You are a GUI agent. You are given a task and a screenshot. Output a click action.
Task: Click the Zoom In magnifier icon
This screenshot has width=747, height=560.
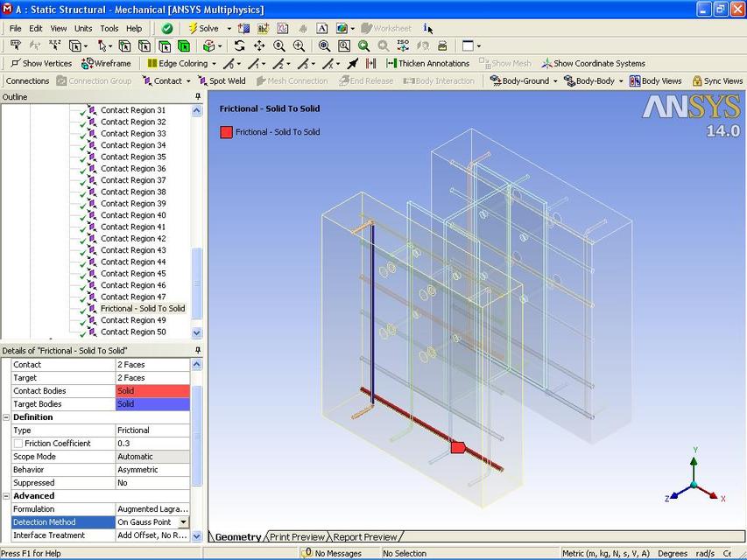(x=298, y=45)
